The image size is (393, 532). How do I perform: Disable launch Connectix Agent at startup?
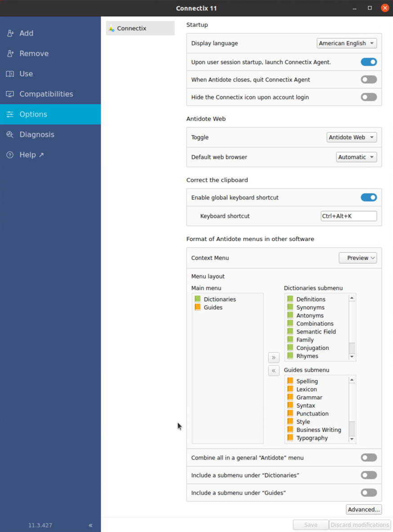pyautogui.click(x=369, y=62)
